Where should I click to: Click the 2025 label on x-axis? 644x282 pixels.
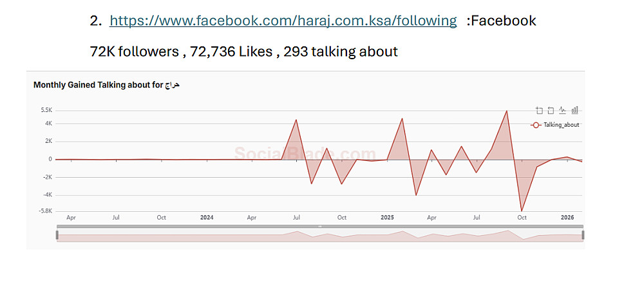click(x=387, y=218)
